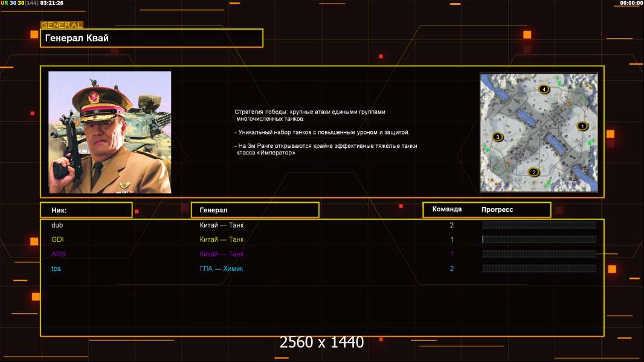The height and width of the screenshot is (362, 644).
Task: Click the General Kwai portrait image
Action: (110, 132)
